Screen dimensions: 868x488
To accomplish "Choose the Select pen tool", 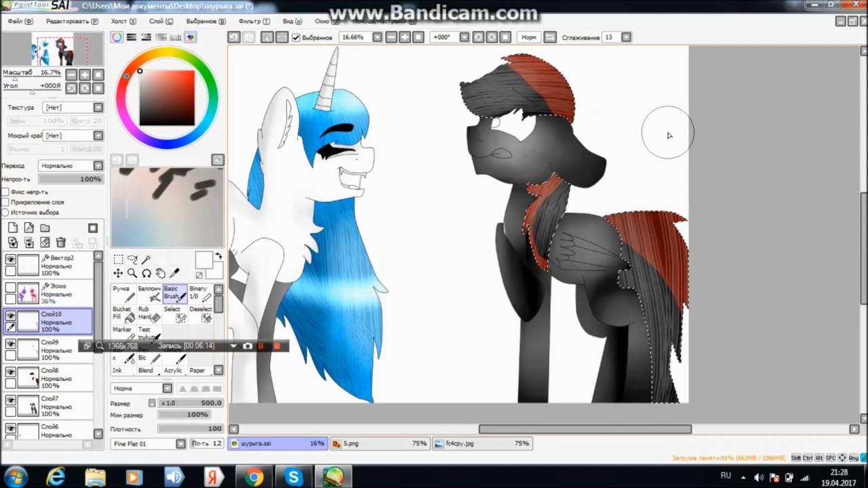I will click(175, 314).
